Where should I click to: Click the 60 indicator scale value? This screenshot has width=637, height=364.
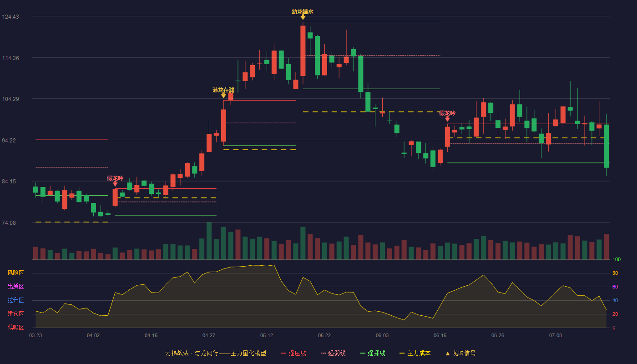tap(615, 287)
